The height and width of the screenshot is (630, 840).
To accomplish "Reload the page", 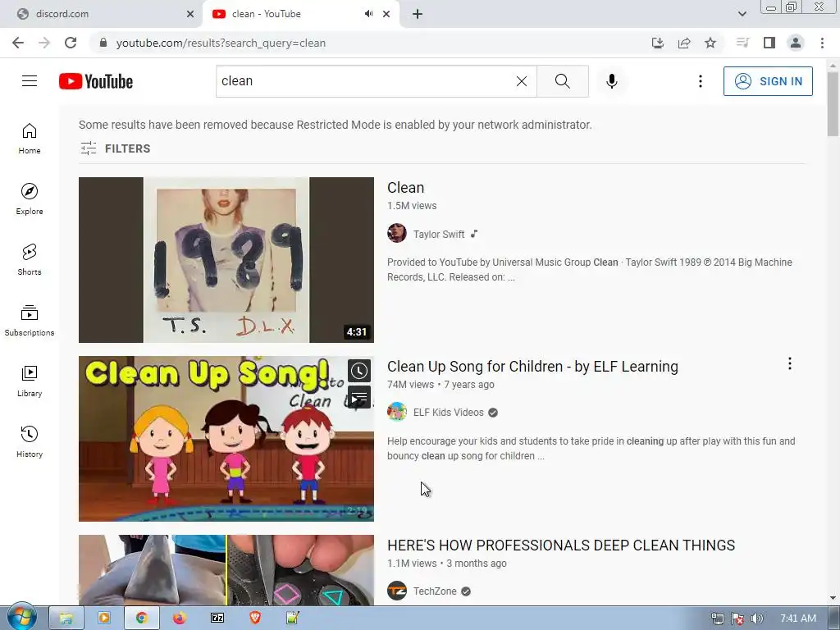I will [71, 43].
